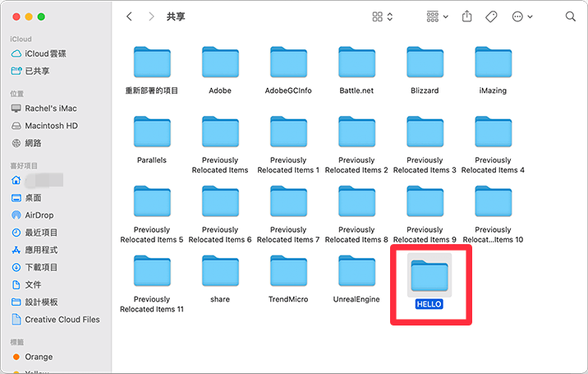The image size is (588, 374).
Task: Select the 重新部署的項目 folder
Action: click(152, 62)
